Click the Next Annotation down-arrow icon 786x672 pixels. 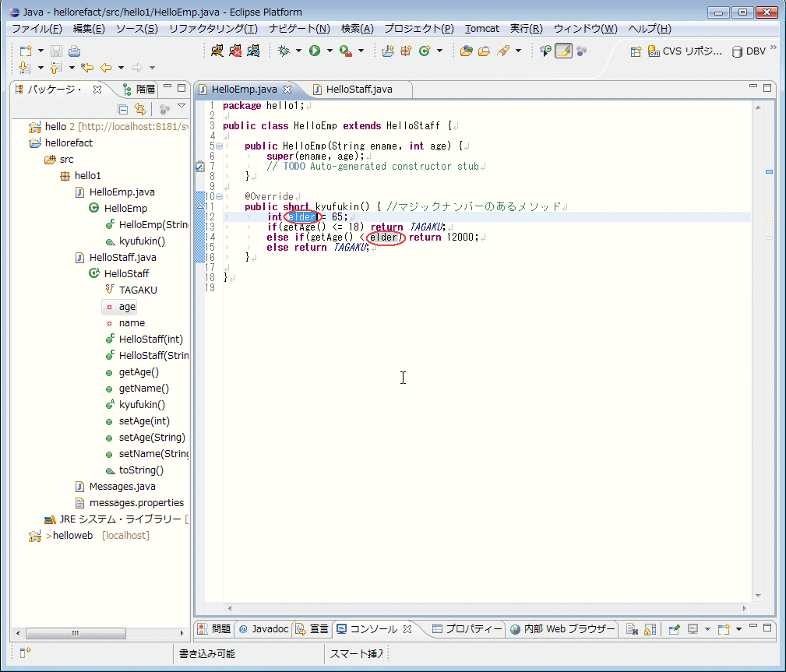coord(24,67)
